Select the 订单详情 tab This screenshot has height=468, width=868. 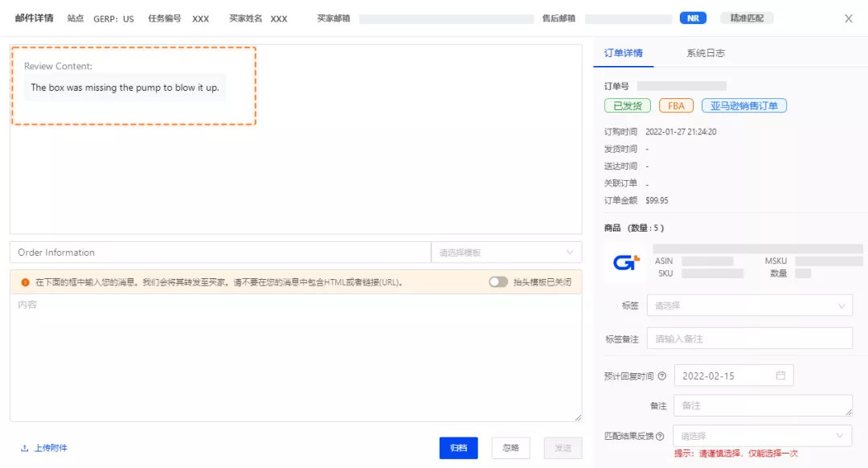point(623,53)
